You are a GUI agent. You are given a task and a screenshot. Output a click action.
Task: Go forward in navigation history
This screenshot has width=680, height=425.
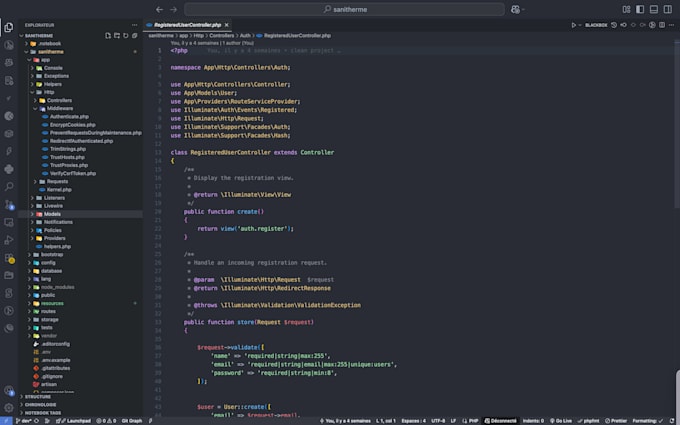173,9
